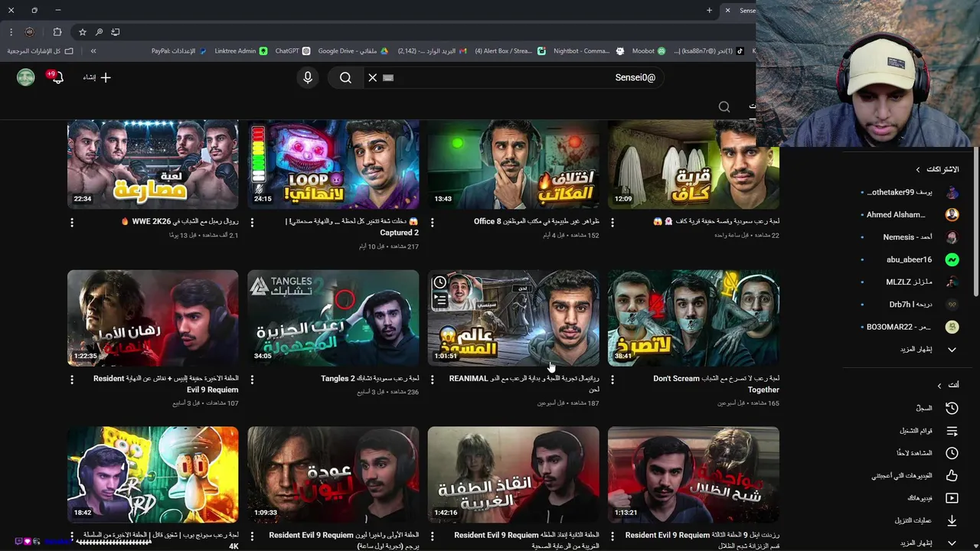Clear the search box with the X icon
980x551 pixels.
(373, 77)
